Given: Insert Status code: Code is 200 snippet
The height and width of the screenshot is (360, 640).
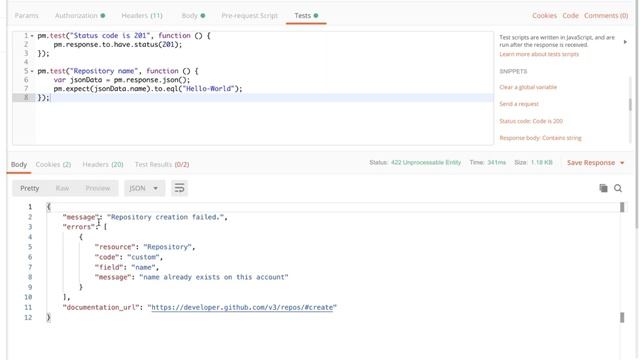Looking at the screenshot, I should (x=531, y=121).
